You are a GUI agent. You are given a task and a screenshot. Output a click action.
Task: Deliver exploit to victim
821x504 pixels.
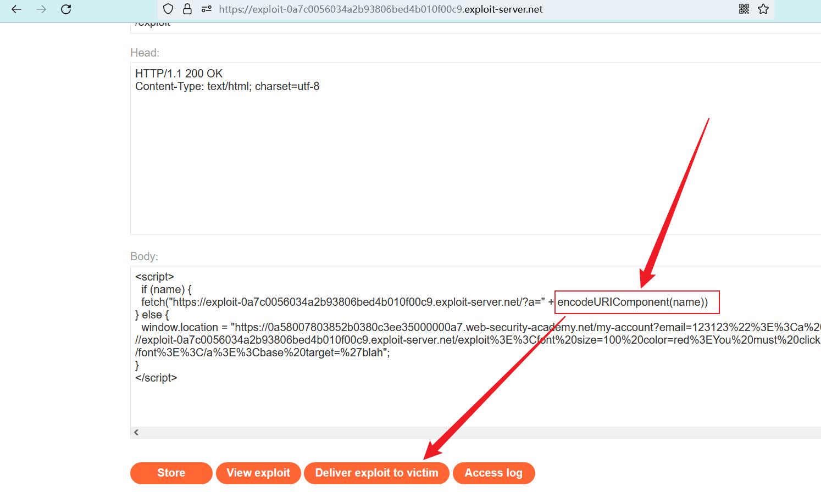pyautogui.click(x=377, y=473)
